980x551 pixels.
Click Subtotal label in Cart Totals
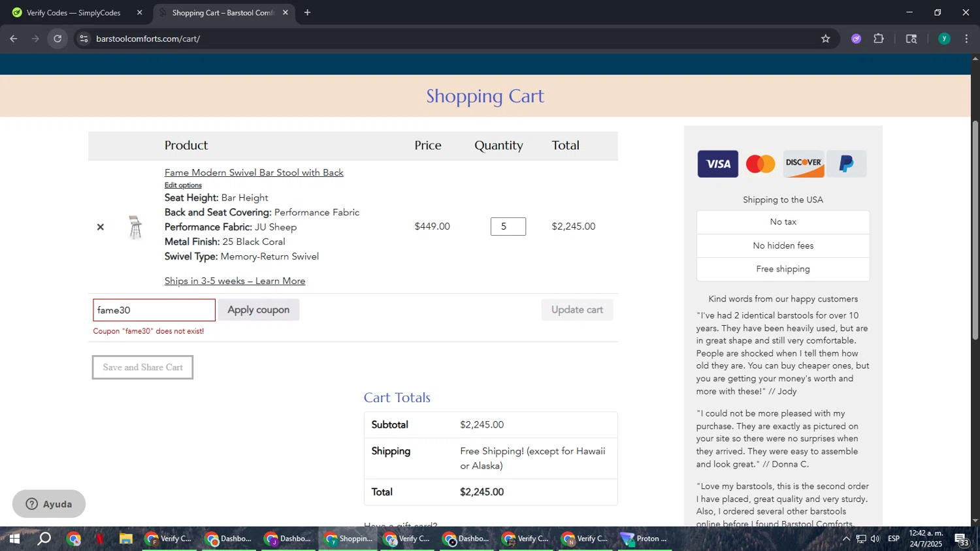coord(390,425)
